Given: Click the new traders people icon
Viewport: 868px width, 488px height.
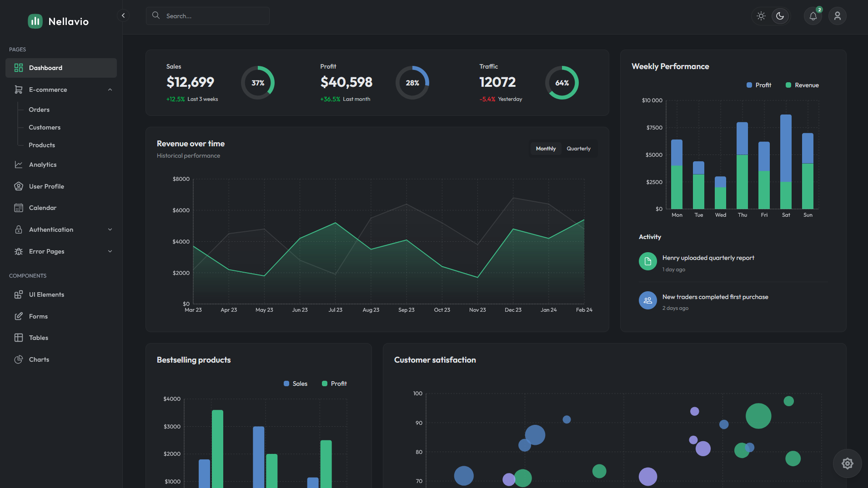Looking at the screenshot, I should [x=647, y=300].
